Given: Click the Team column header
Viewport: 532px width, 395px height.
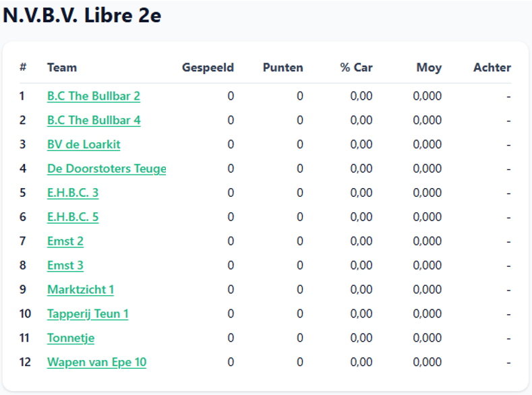Looking at the screenshot, I should click(62, 67).
